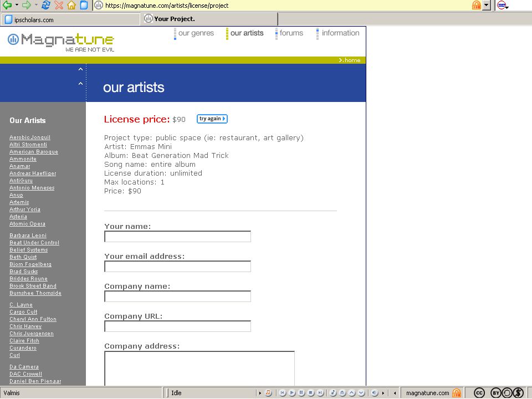Click the try again button
Image resolution: width=532 pixels, height=399 pixels.
pyautogui.click(x=212, y=119)
